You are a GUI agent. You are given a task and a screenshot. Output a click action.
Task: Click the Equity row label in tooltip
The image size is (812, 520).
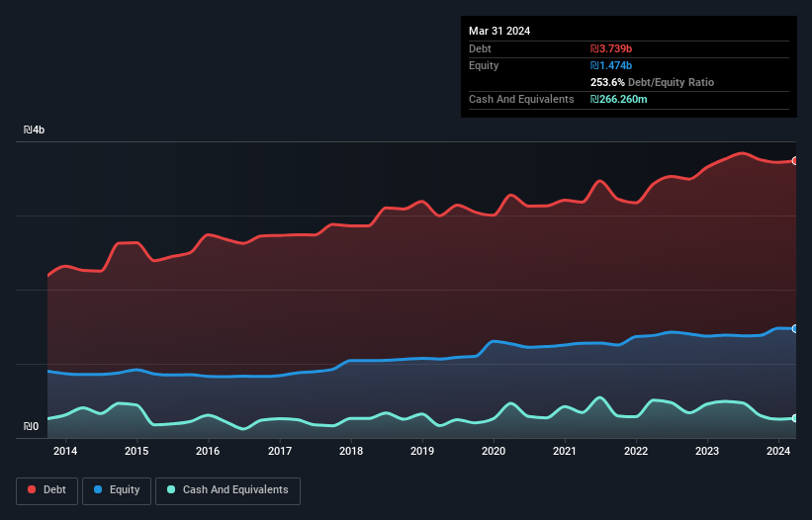(x=484, y=65)
